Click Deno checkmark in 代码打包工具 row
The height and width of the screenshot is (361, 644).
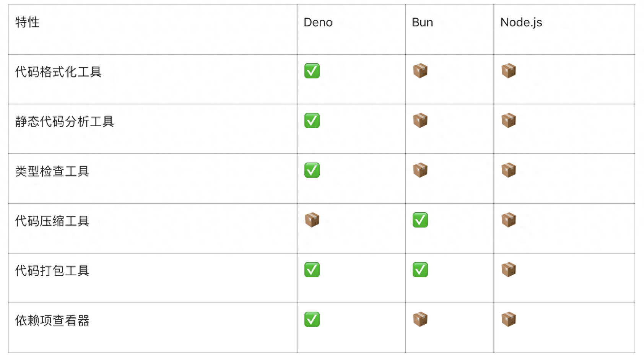tap(312, 270)
